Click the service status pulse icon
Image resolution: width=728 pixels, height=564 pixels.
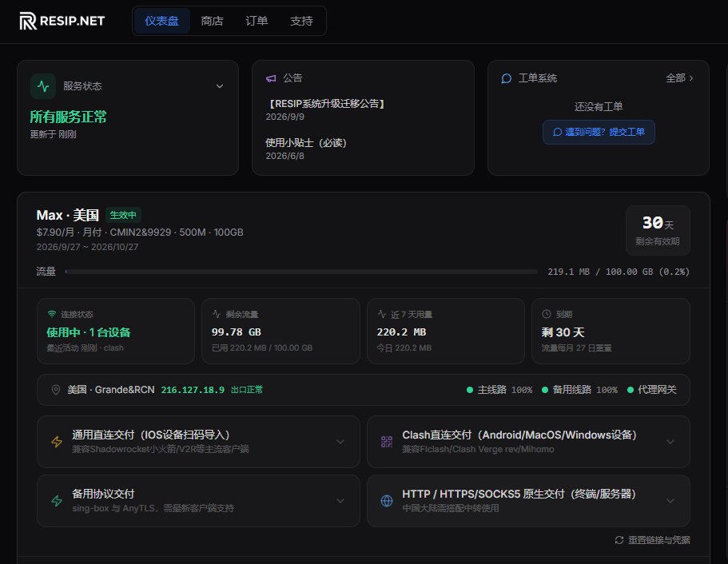(43, 86)
